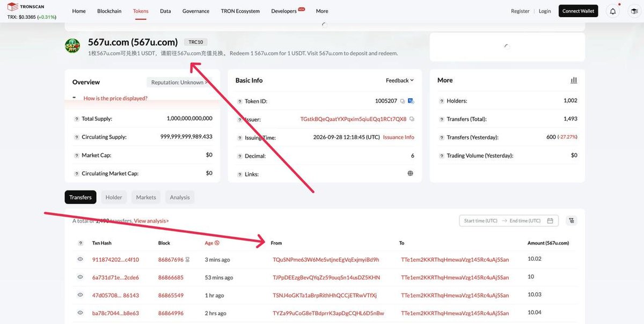The width and height of the screenshot is (644, 324).
Task: Click the eye icon for transaction 47d05708...86143
Action: tap(80, 295)
